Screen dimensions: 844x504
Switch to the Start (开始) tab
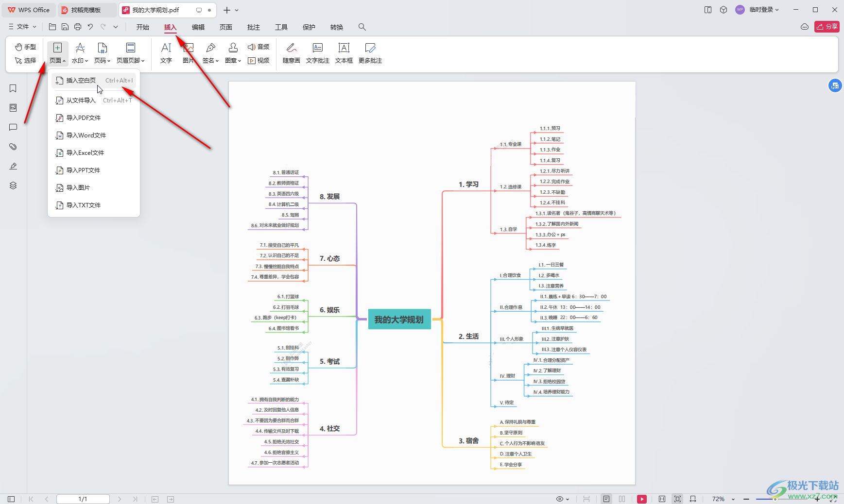143,27
